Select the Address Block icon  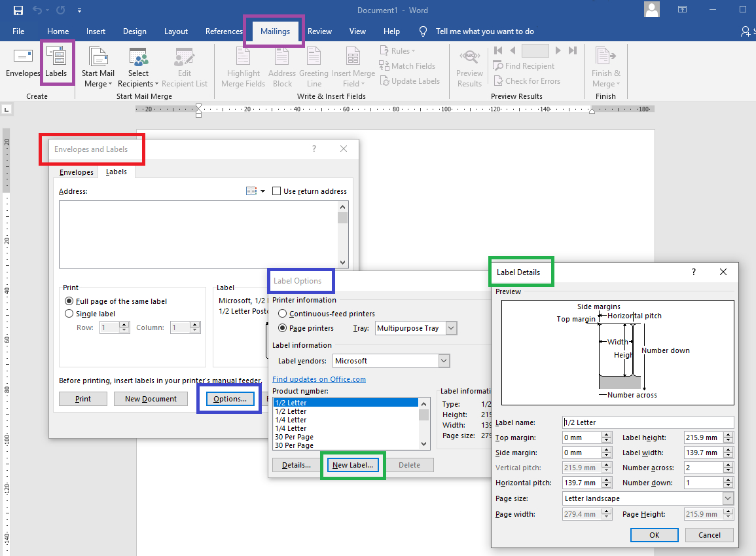tap(282, 65)
